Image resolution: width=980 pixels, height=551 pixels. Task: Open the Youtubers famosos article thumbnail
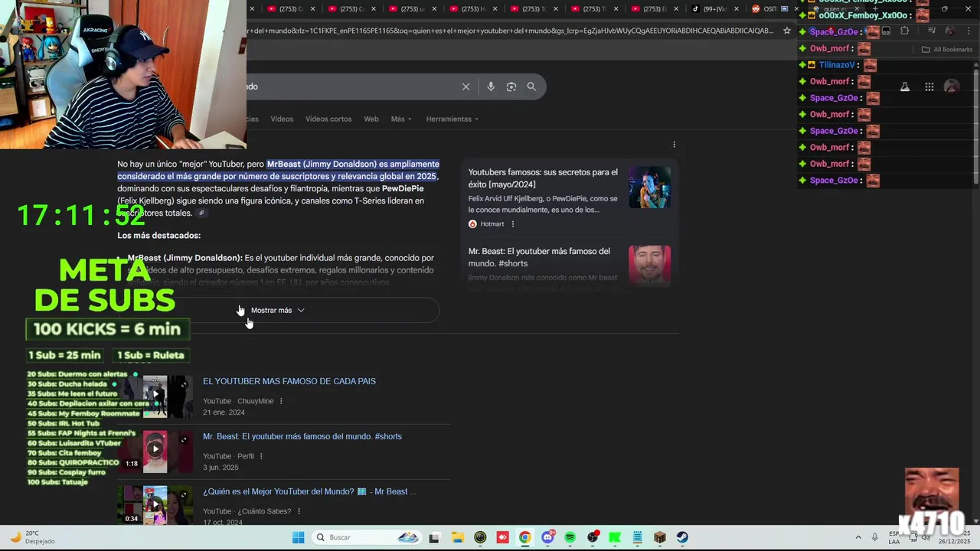tap(649, 187)
